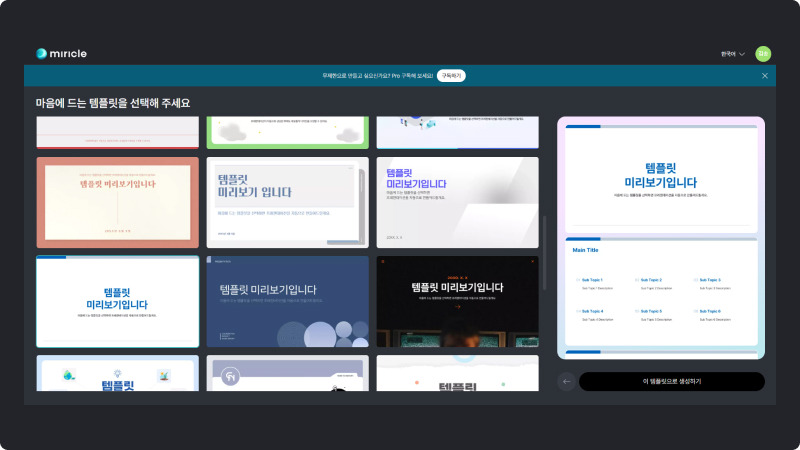
Task: Select the white template with orange dot
Action: [457, 373]
